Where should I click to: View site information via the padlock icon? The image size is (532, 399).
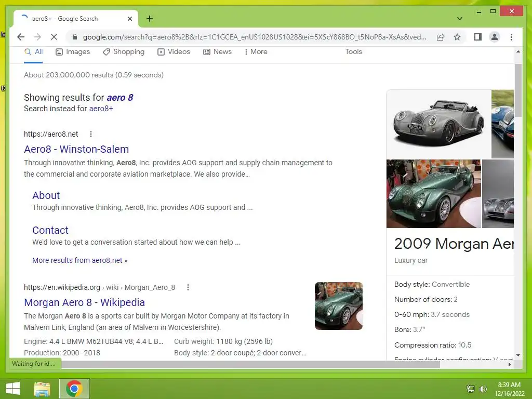click(75, 37)
